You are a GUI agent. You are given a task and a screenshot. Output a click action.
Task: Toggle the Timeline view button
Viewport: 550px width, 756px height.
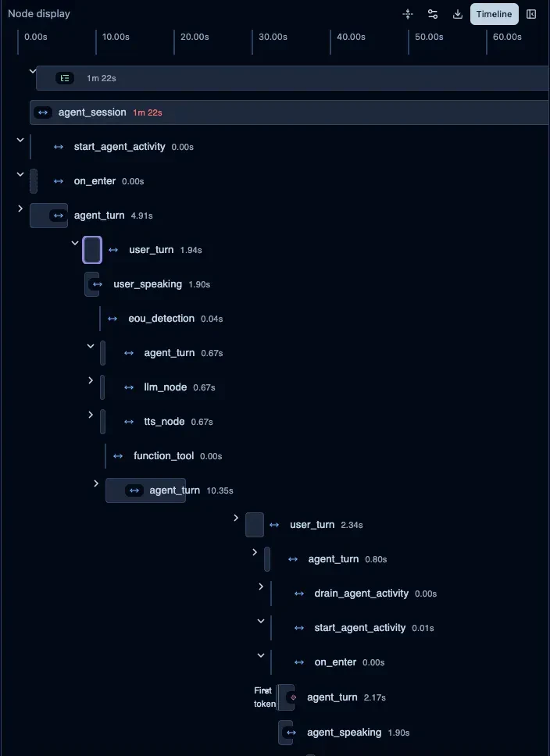494,14
